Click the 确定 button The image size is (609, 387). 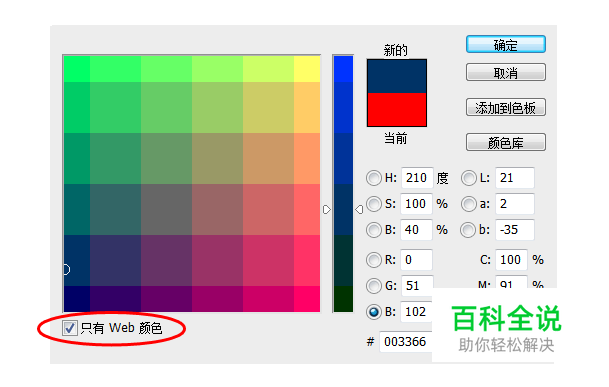click(506, 45)
